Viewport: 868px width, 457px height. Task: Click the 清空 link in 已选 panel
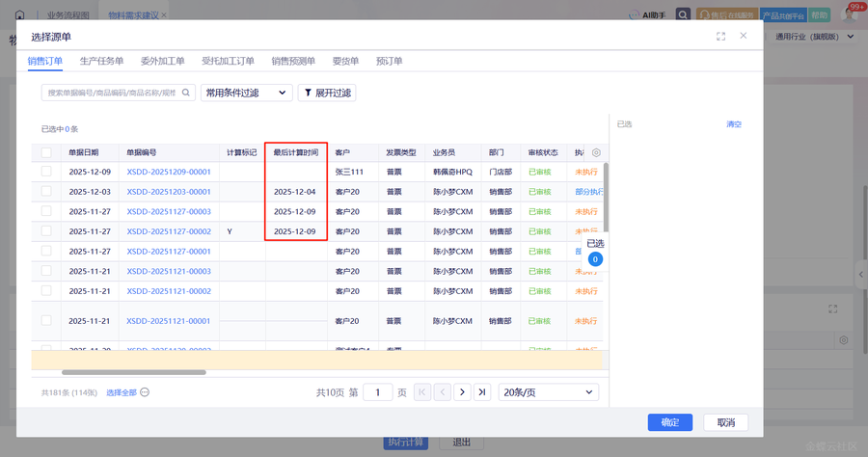(734, 124)
